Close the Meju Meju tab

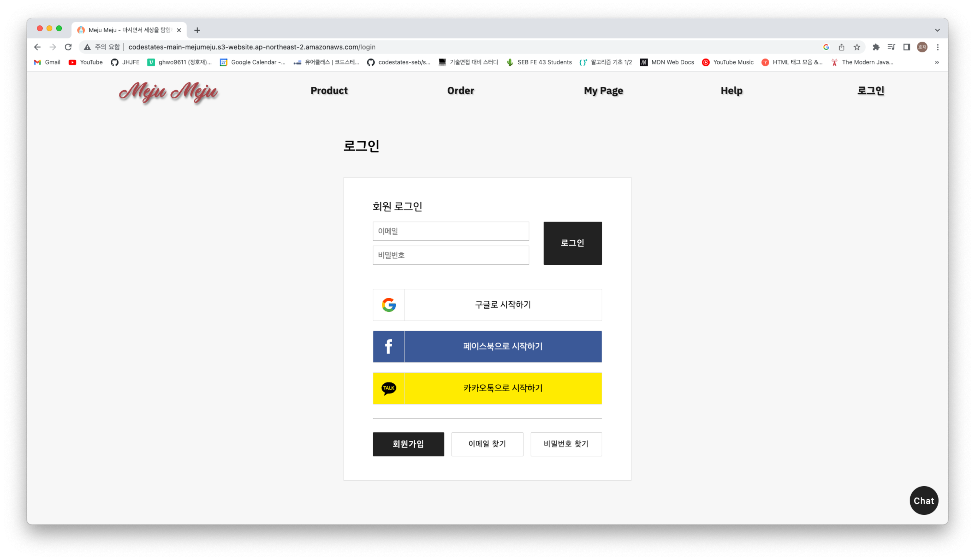click(179, 30)
